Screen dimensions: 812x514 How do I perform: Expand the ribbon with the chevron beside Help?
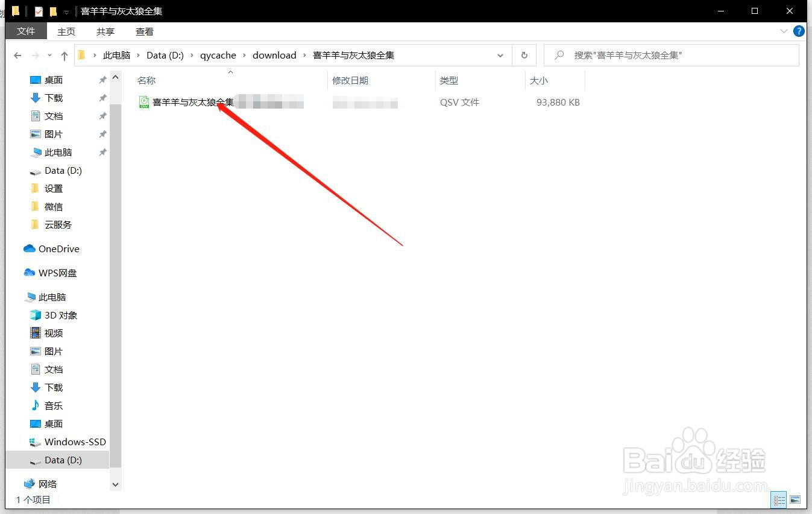click(x=784, y=31)
